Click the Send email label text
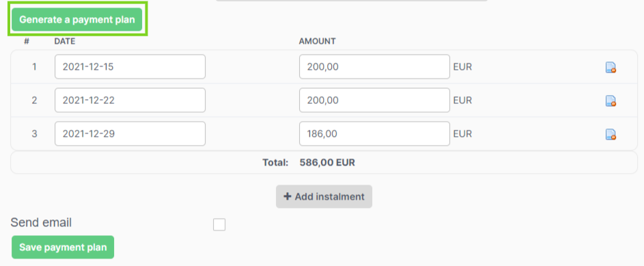Image resolution: width=644 pixels, height=266 pixels. (x=41, y=222)
